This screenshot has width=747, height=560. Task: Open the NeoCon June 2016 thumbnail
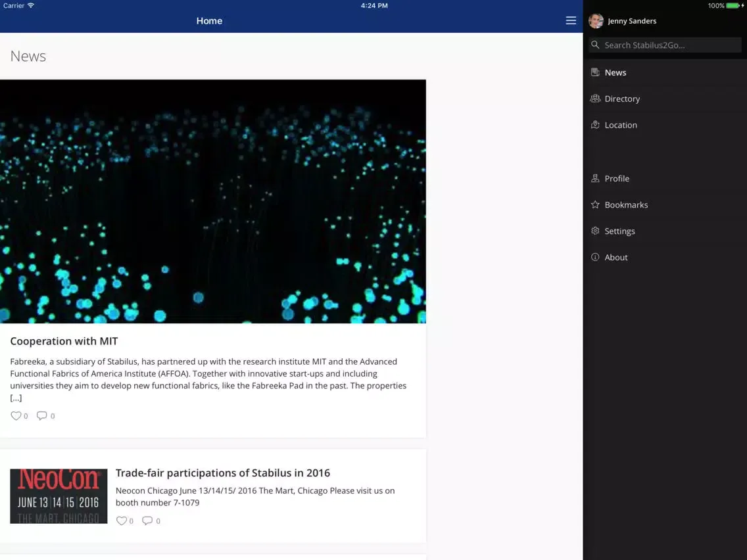coord(59,496)
